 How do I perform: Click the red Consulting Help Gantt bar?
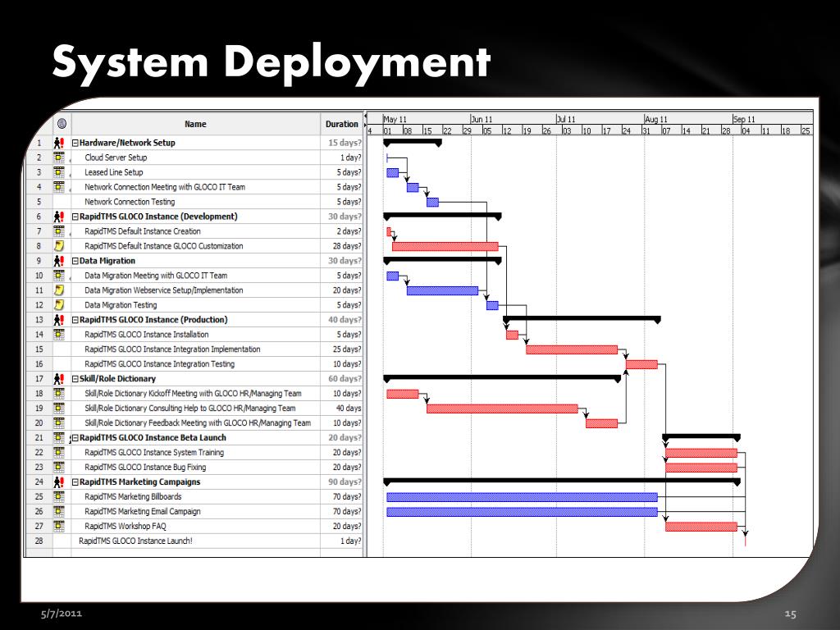pos(503,409)
